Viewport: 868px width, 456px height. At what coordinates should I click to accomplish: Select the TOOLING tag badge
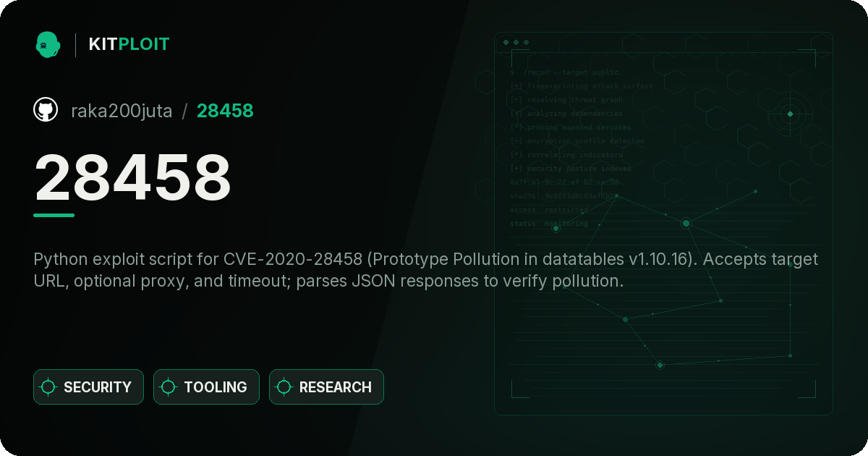coord(206,387)
